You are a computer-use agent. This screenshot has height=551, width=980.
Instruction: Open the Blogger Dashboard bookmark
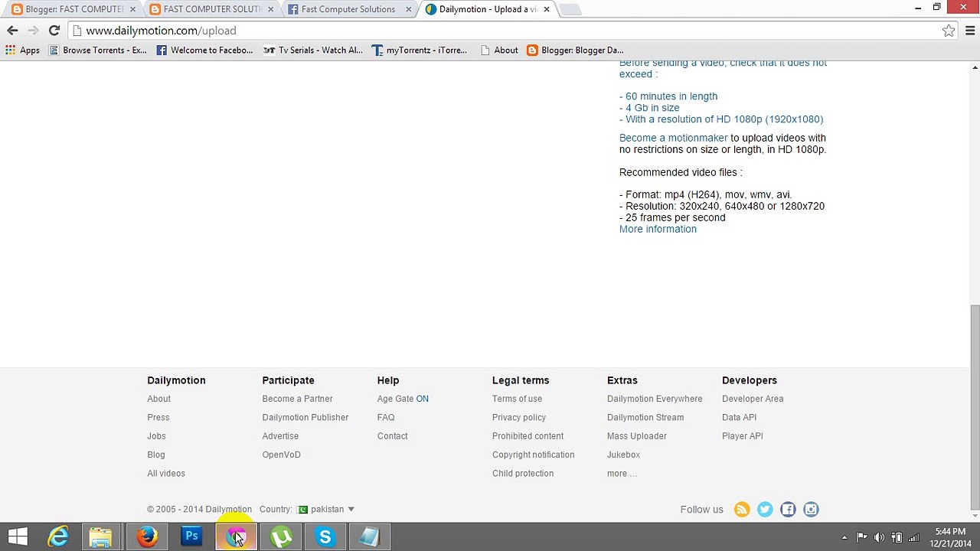pyautogui.click(x=575, y=51)
